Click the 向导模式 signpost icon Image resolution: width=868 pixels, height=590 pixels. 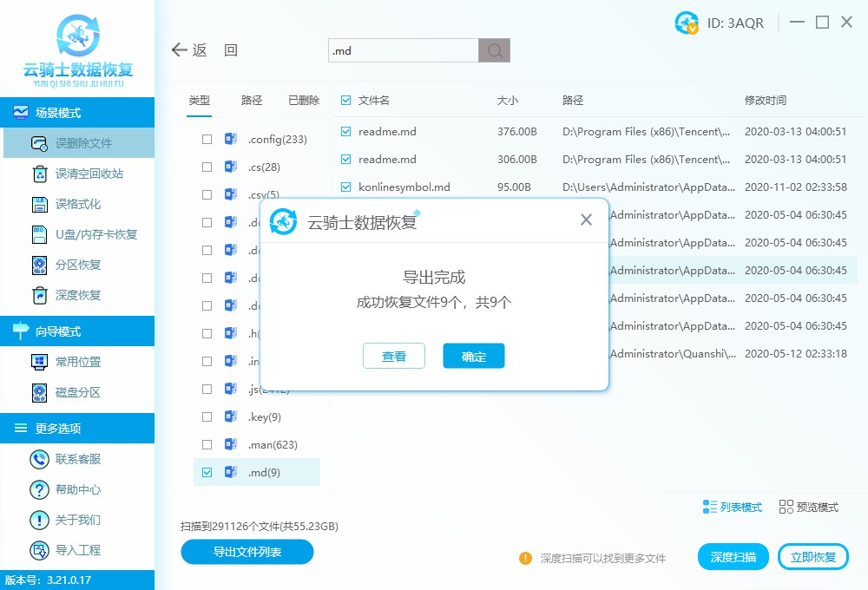(x=21, y=331)
